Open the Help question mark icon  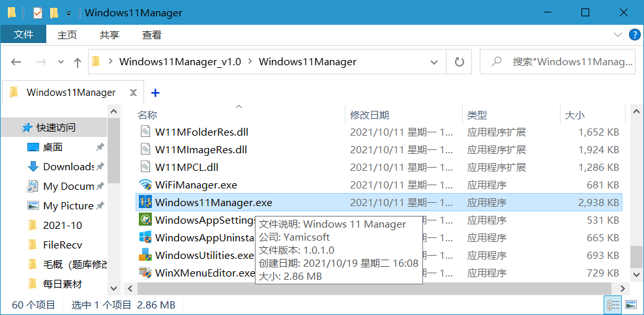(x=635, y=35)
